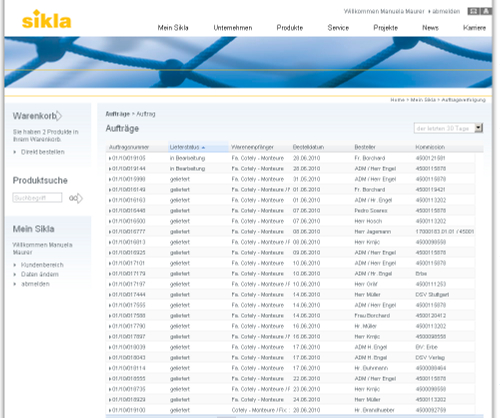This screenshot has width=500, height=418.
Task: Click the Suchbegriff search field
Action: click(37, 198)
